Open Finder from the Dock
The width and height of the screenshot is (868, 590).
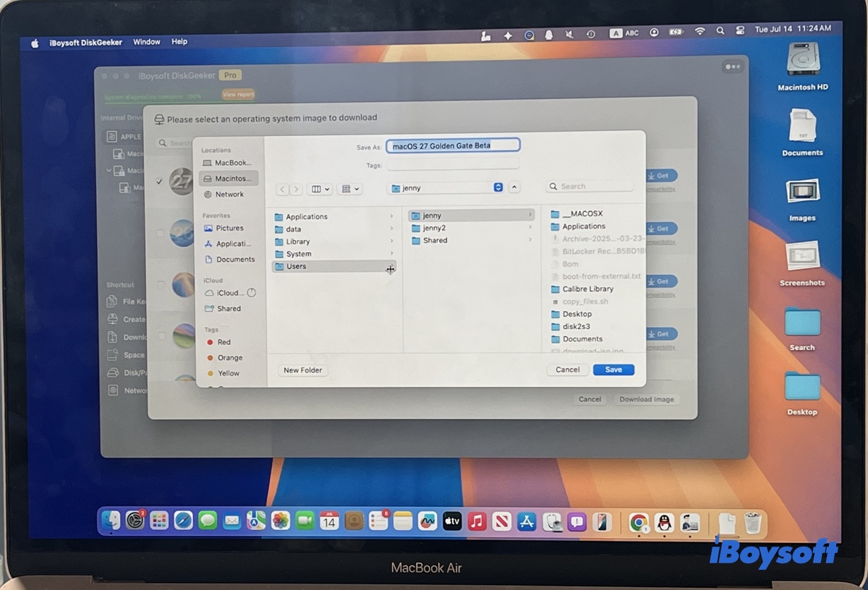click(111, 521)
